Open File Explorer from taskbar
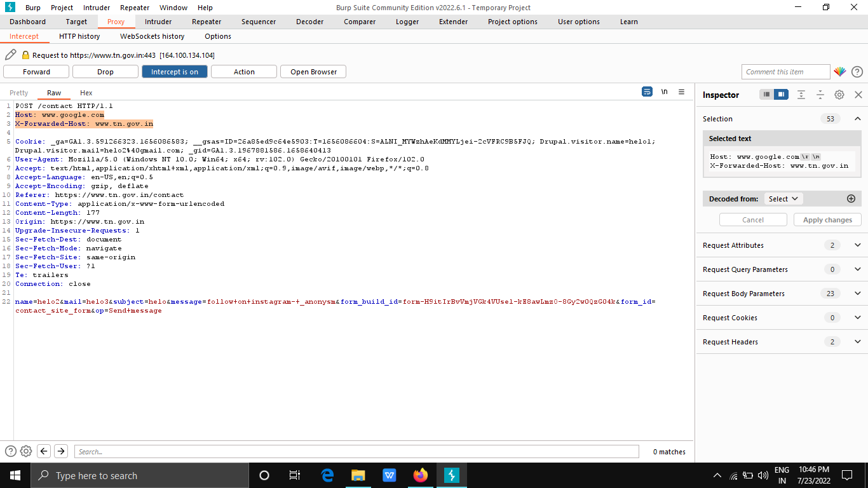 click(358, 475)
